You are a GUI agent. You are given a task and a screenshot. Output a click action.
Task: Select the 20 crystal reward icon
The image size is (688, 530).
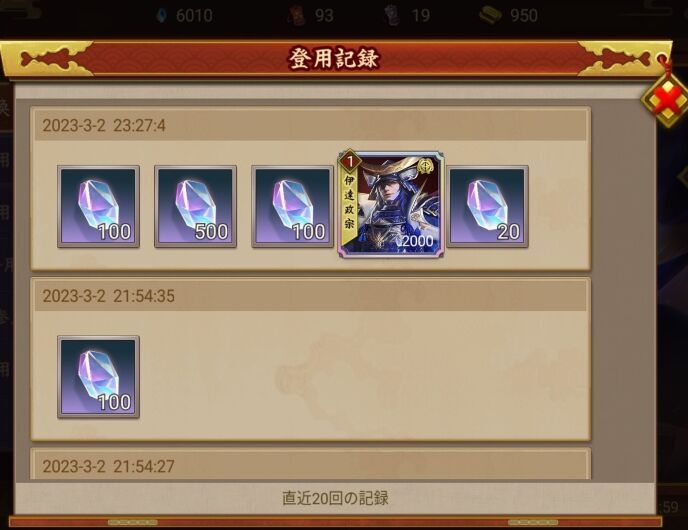487,206
